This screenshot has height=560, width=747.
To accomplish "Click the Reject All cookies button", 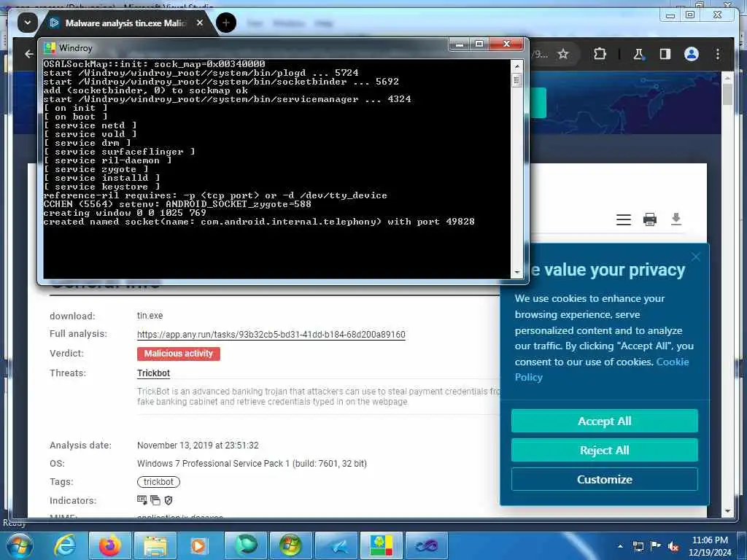I will 605,450.
